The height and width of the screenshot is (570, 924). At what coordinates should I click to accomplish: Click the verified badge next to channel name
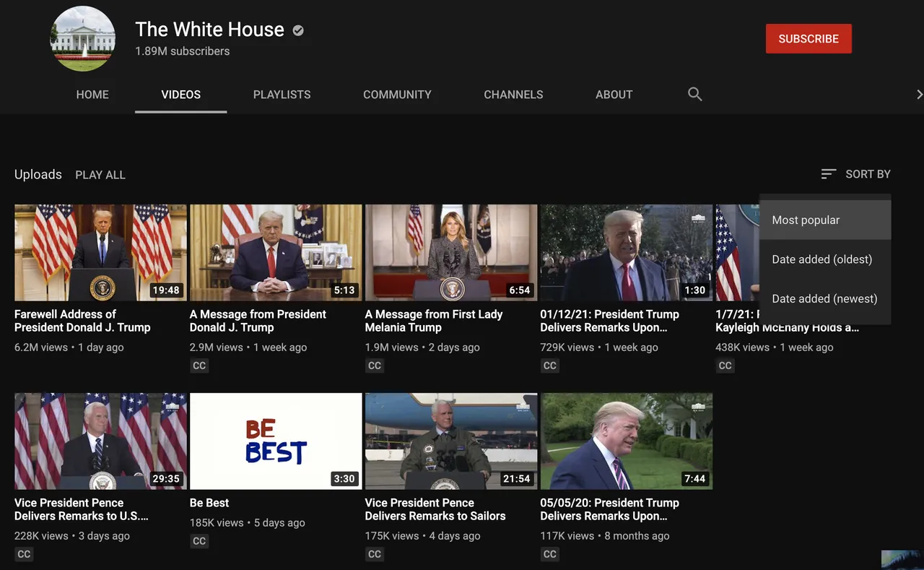pyautogui.click(x=298, y=30)
